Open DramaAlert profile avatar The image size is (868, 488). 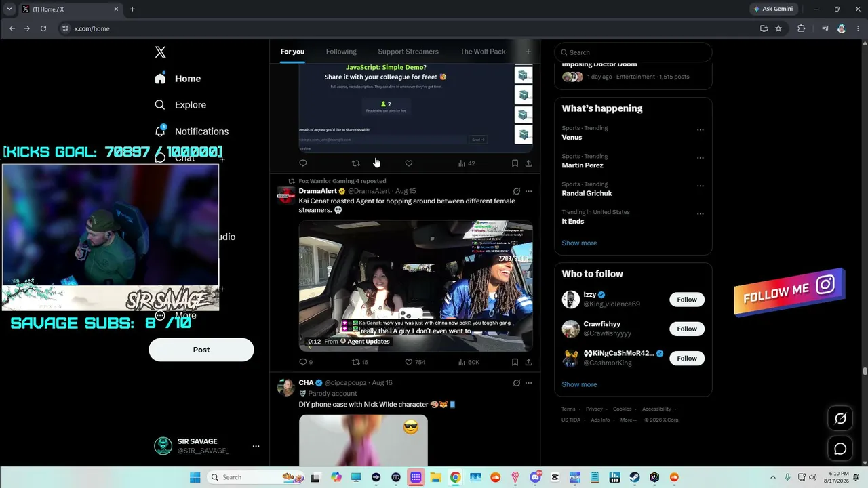(286, 195)
